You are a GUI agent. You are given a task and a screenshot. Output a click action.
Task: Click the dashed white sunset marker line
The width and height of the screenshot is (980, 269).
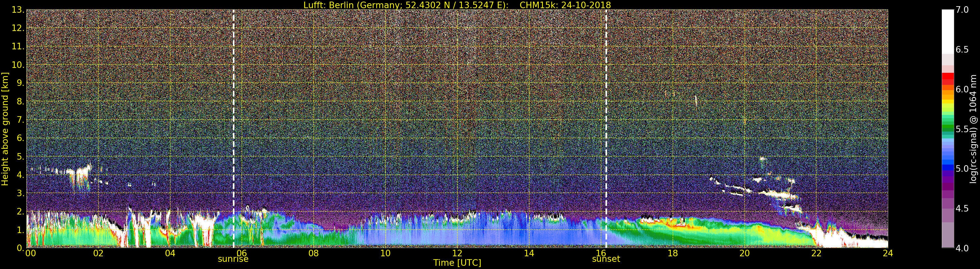pos(606,129)
